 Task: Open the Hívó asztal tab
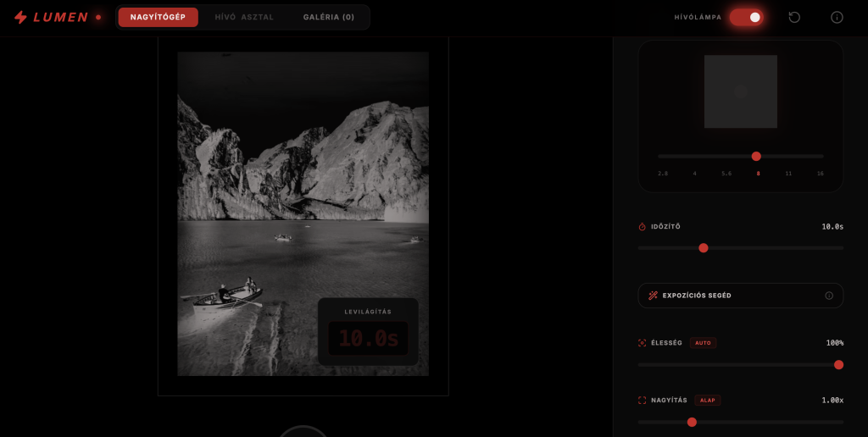coord(244,17)
